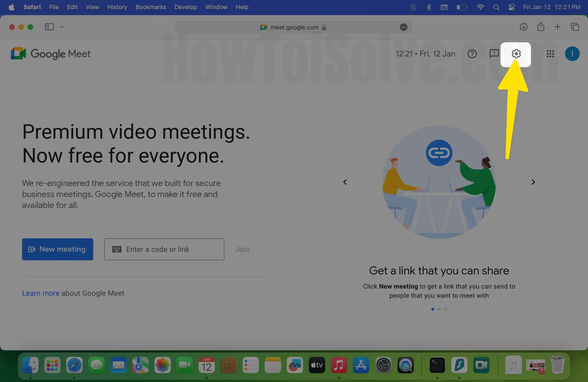Click the Help question mark icon

pyautogui.click(x=472, y=54)
